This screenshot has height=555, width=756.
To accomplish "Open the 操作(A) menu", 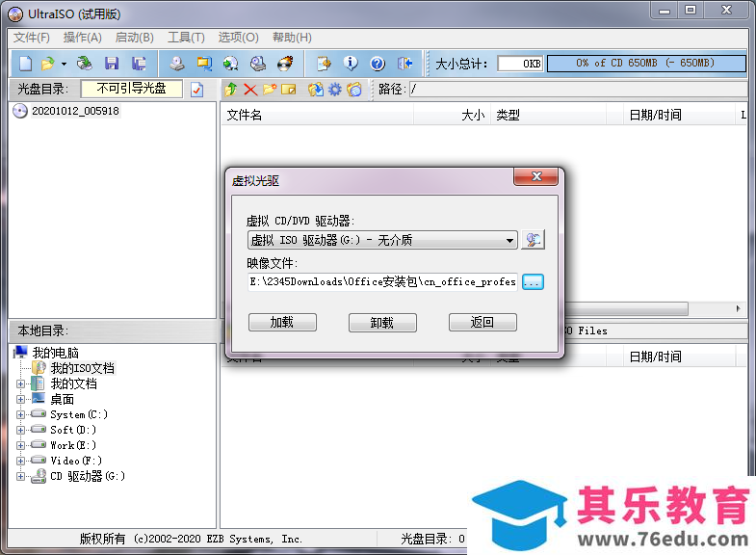I will [x=83, y=38].
